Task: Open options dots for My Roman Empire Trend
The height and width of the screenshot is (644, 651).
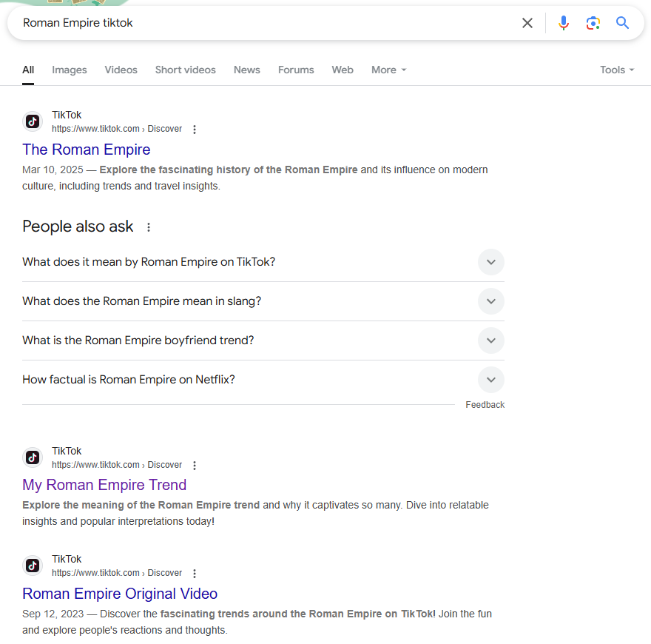Action: (x=195, y=466)
